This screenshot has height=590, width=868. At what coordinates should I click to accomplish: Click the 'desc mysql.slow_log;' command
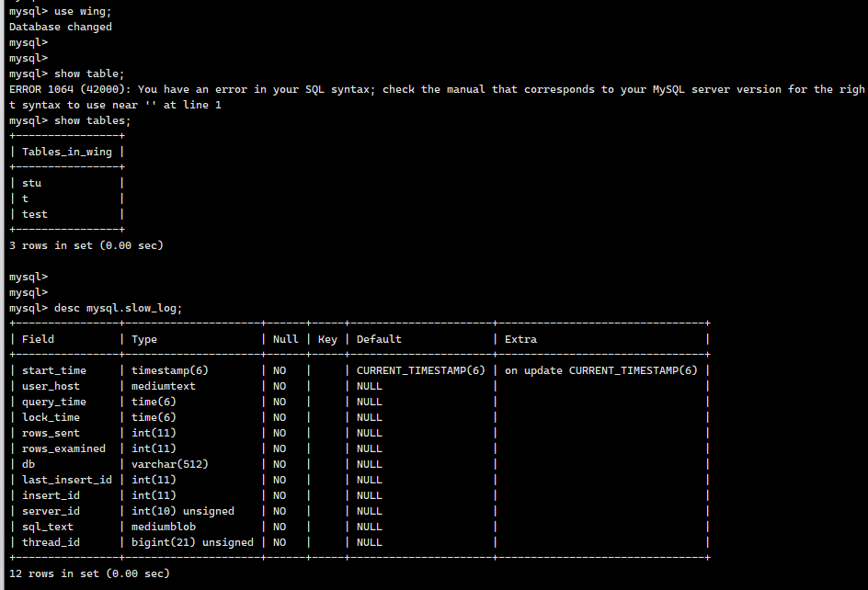118,308
